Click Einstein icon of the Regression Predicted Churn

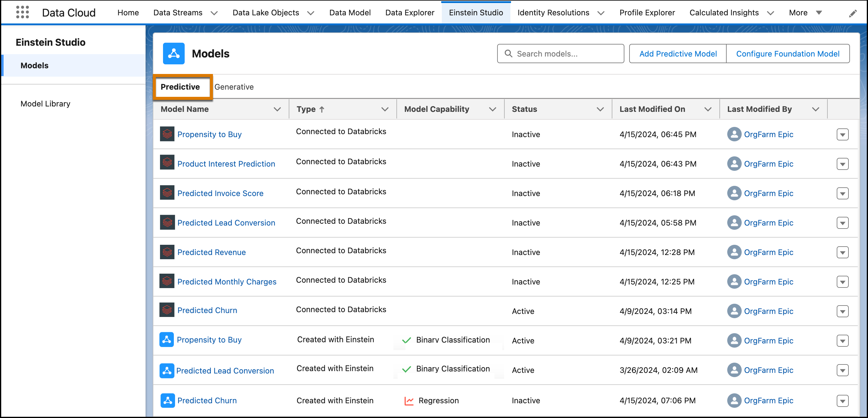pos(168,401)
